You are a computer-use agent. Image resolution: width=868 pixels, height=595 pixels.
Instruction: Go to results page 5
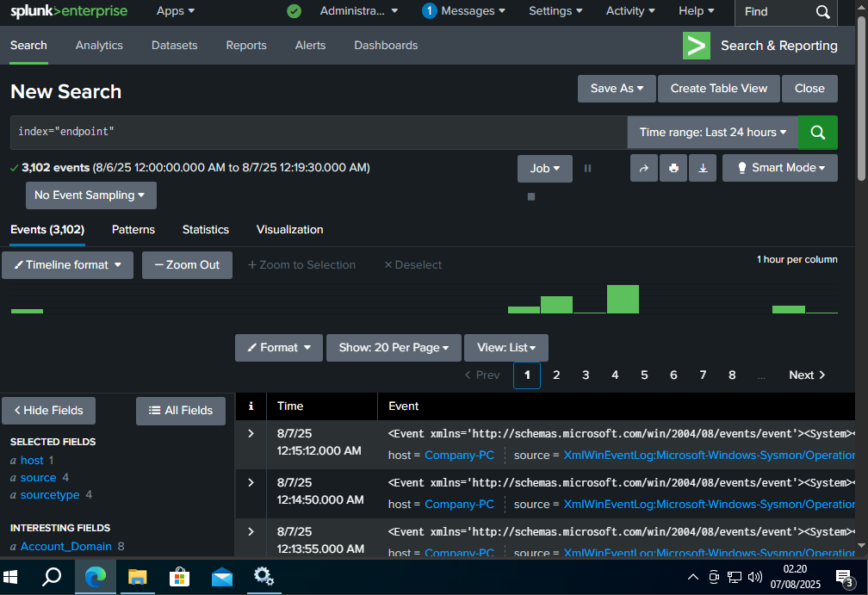644,375
